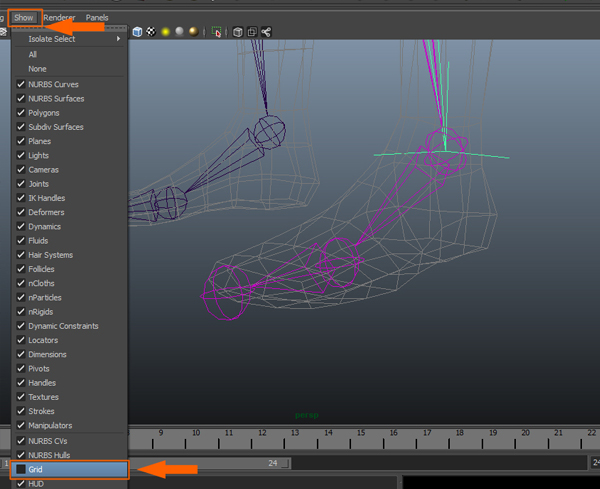600x489 pixels.
Task: Toggle Joints visibility
Action: [69, 184]
